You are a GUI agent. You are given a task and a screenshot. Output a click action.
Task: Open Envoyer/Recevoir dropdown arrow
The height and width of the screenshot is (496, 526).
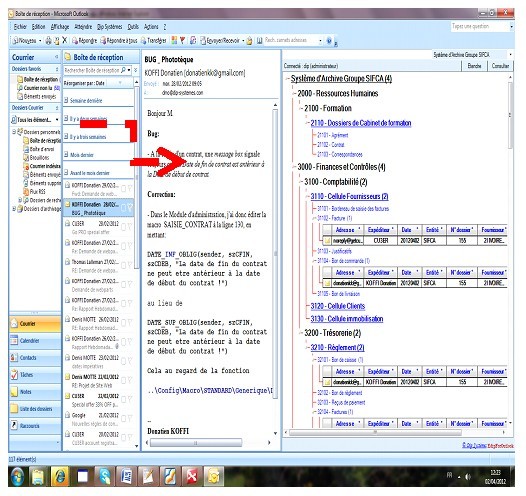(x=243, y=41)
